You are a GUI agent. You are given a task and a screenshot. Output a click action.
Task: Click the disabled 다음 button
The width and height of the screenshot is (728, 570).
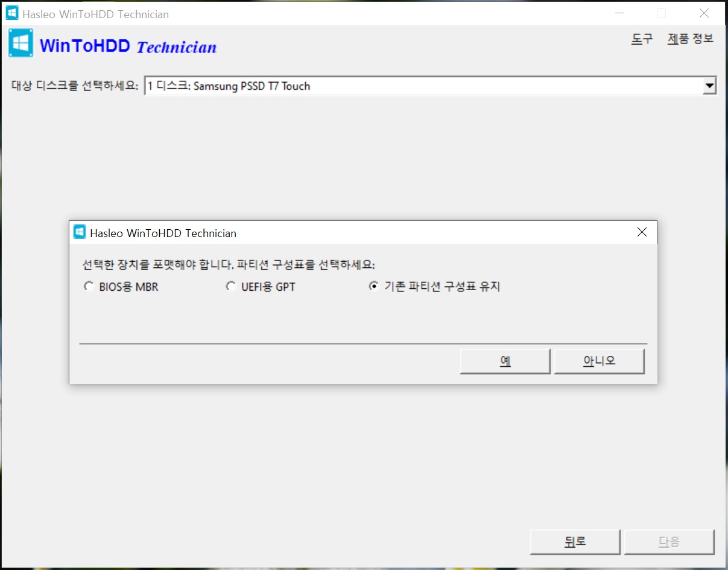(x=669, y=542)
